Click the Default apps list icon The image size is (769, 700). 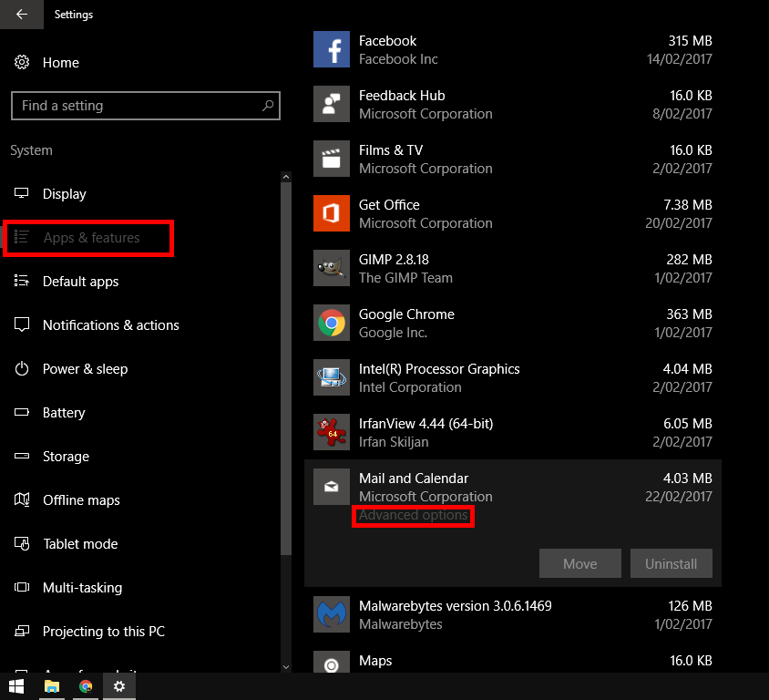tap(22, 281)
